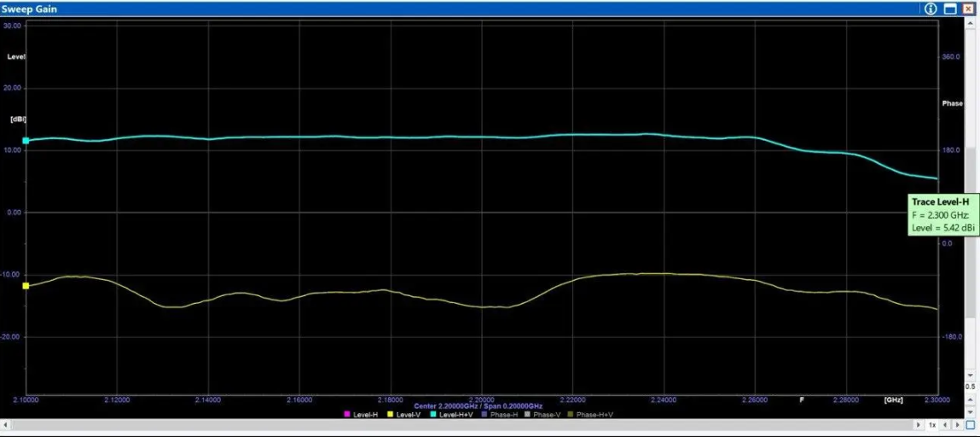980x437 pixels.
Task: Open the info icon in title bar
Action: pos(931,9)
